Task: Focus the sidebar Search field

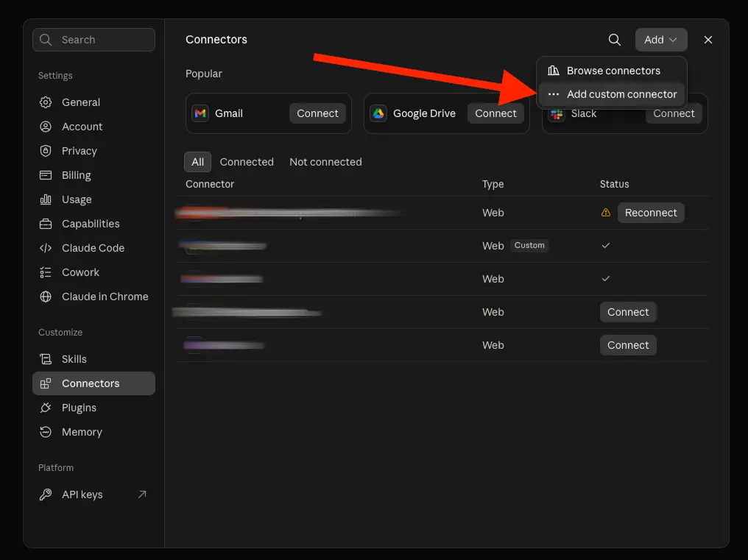Action: [93, 40]
